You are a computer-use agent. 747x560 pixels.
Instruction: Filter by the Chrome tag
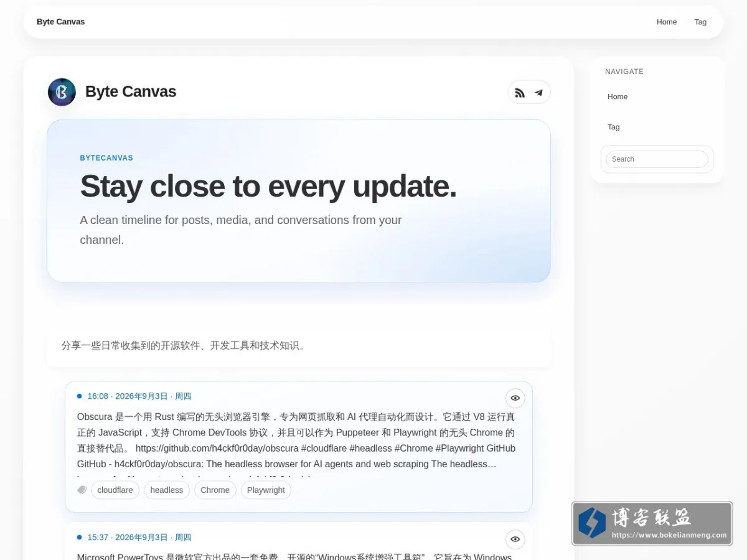click(215, 490)
